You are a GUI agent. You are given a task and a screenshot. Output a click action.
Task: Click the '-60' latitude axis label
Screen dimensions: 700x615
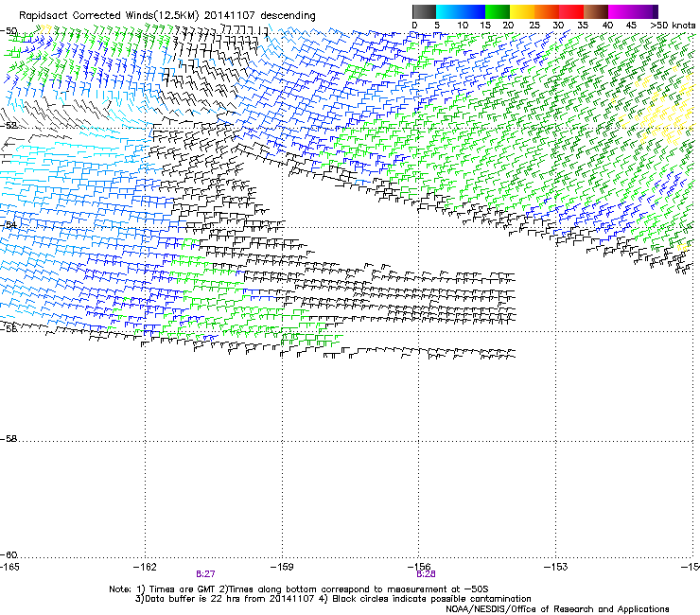[9, 555]
